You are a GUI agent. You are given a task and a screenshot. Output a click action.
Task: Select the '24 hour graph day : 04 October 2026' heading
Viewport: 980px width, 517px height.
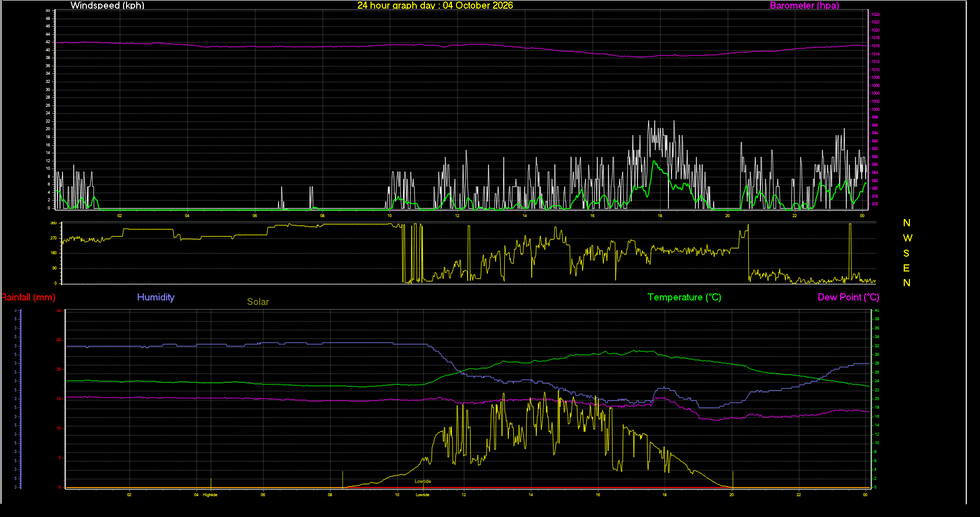pos(435,6)
